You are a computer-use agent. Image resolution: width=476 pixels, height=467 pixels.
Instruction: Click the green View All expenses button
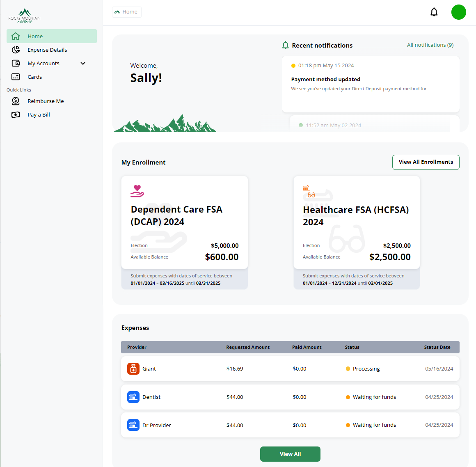[290, 454]
